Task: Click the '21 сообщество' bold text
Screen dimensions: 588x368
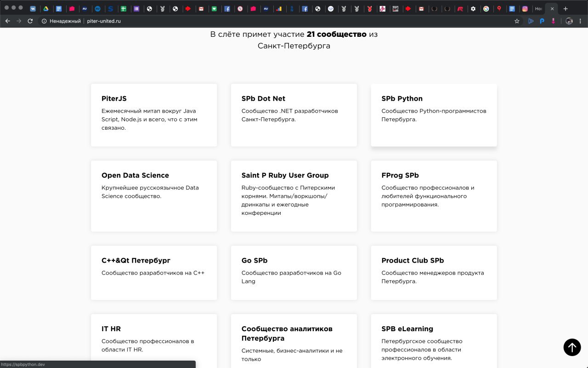Action: [336, 34]
